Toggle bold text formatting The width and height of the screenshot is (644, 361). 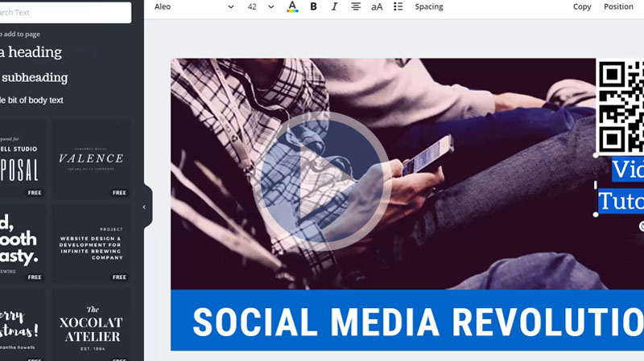[x=313, y=6]
